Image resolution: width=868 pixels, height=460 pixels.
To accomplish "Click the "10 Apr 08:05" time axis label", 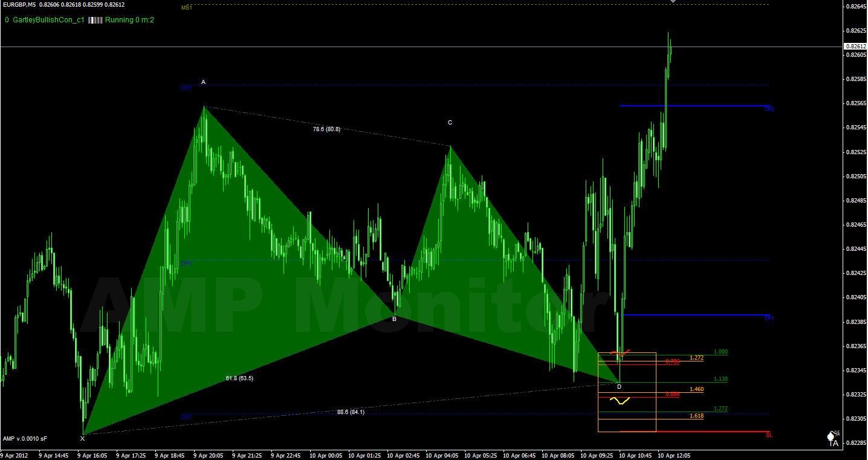I will (559, 456).
